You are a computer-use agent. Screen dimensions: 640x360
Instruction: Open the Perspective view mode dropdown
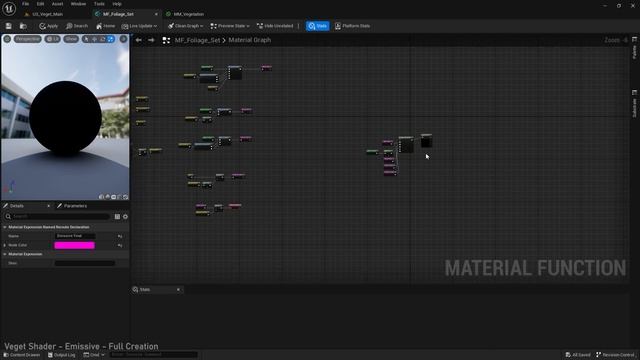pyautogui.click(x=28, y=39)
